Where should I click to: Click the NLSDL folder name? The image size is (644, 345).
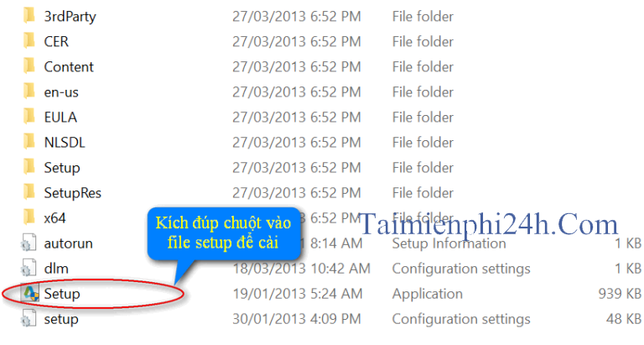[65, 142]
